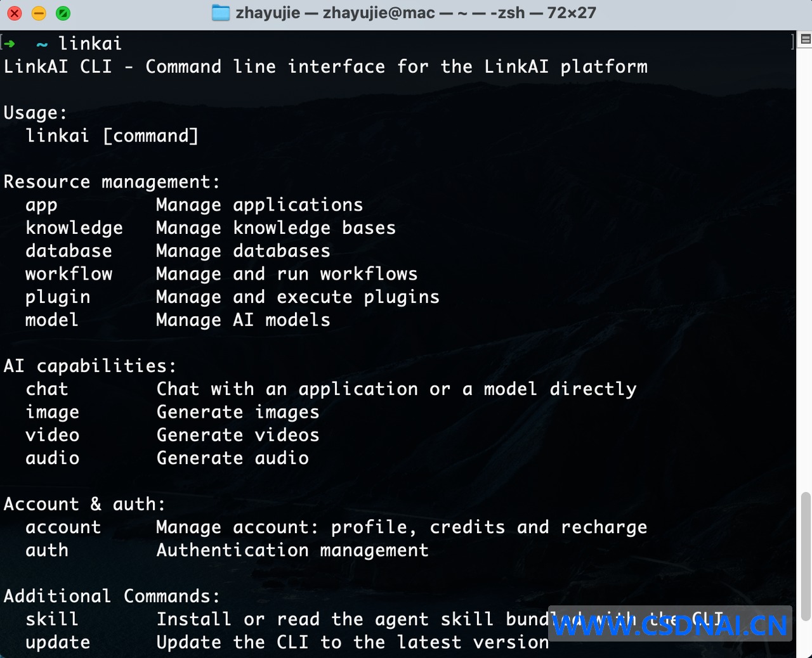Viewport: 812px width, 658px height.
Task: Click the 'knowledge' command in resource list
Action: coord(74,228)
